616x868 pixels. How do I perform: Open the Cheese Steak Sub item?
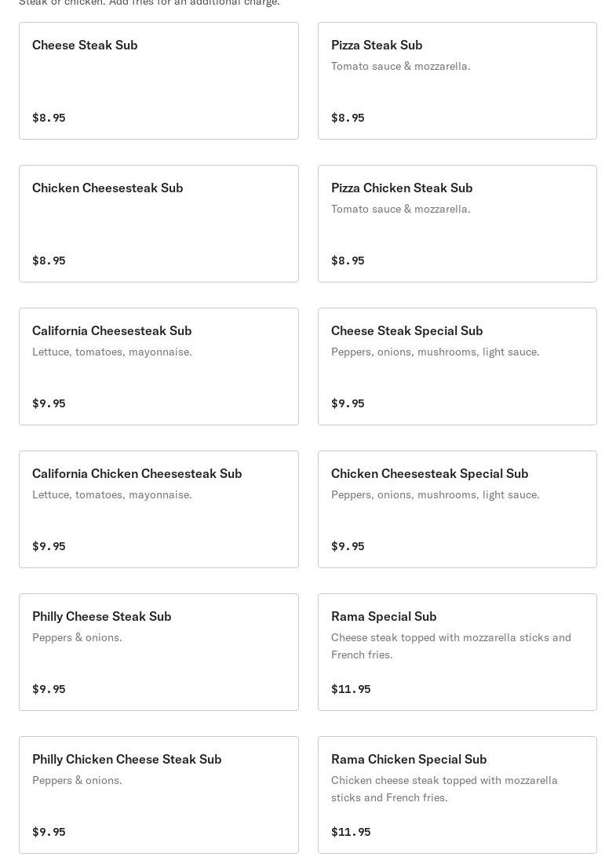[x=159, y=81]
